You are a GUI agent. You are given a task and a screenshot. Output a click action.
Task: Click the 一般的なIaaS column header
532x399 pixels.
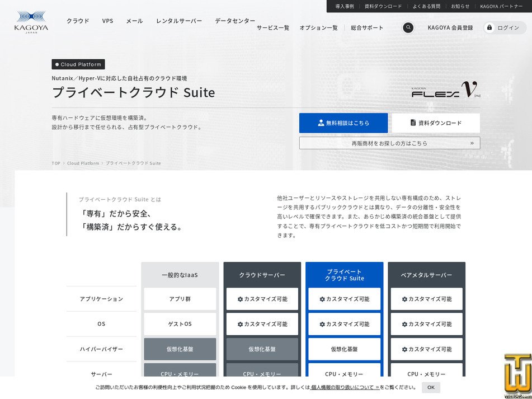coord(180,275)
